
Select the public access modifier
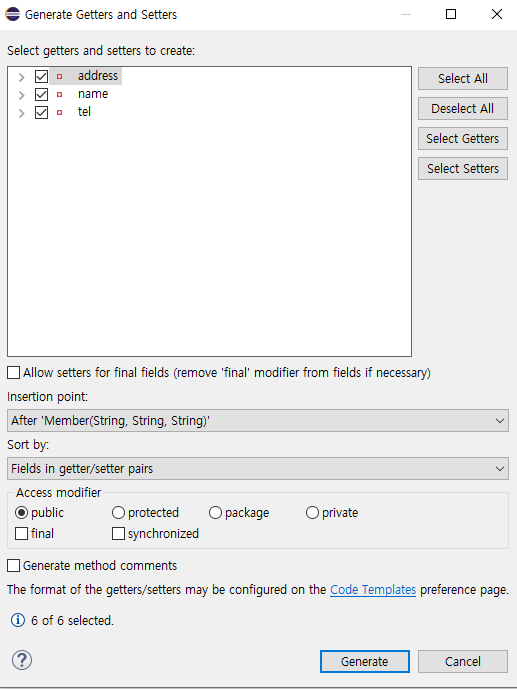(x=21, y=512)
